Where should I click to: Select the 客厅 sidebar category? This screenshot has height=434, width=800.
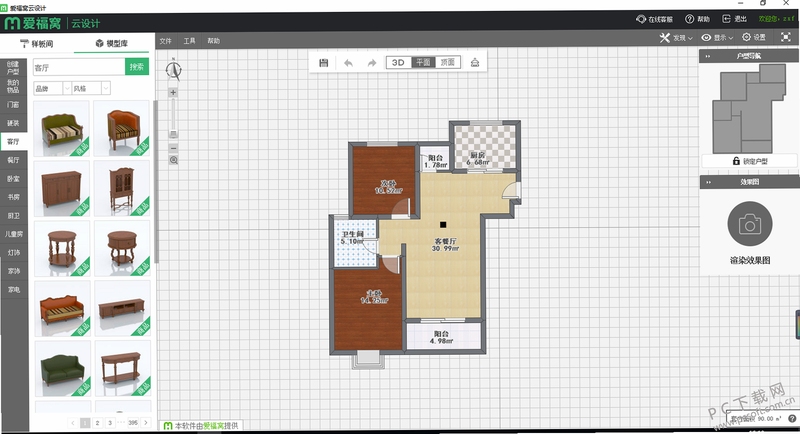[13, 141]
